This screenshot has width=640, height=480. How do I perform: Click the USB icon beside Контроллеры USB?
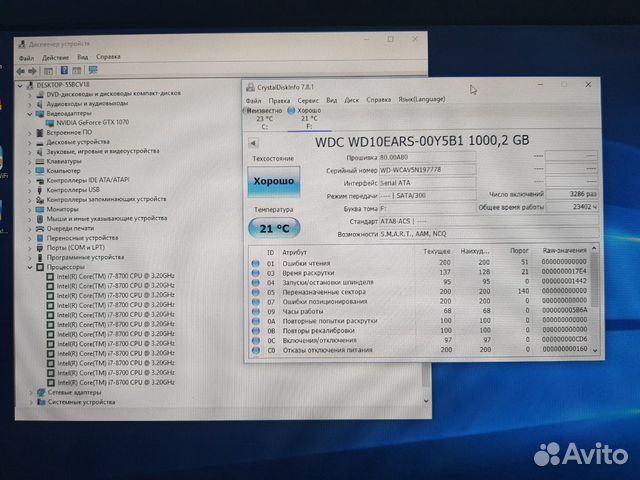click(x=40, y=190)
